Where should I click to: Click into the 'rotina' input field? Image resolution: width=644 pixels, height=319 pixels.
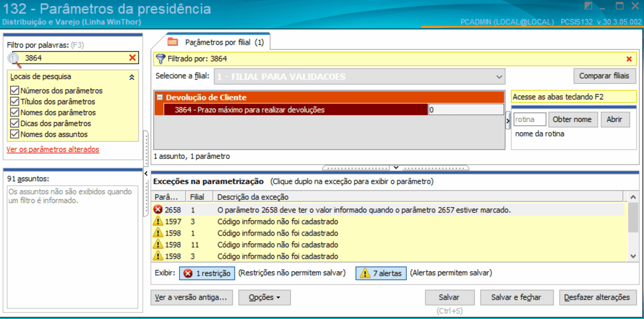(530, 120)
